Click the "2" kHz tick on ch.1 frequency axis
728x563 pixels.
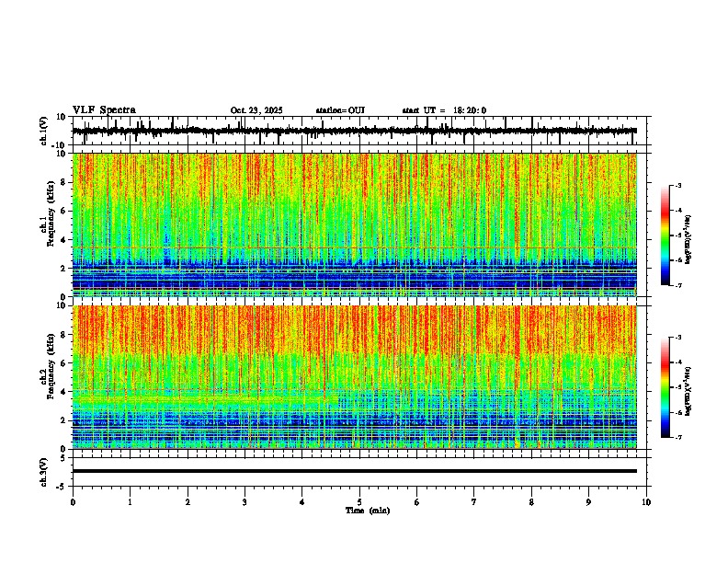[x=63, y=269]
